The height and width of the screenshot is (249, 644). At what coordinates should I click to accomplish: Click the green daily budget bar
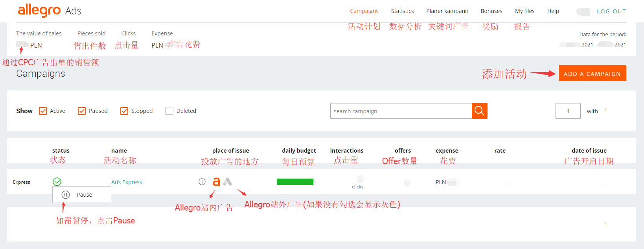pyautogui.click(x=295, y=182)
